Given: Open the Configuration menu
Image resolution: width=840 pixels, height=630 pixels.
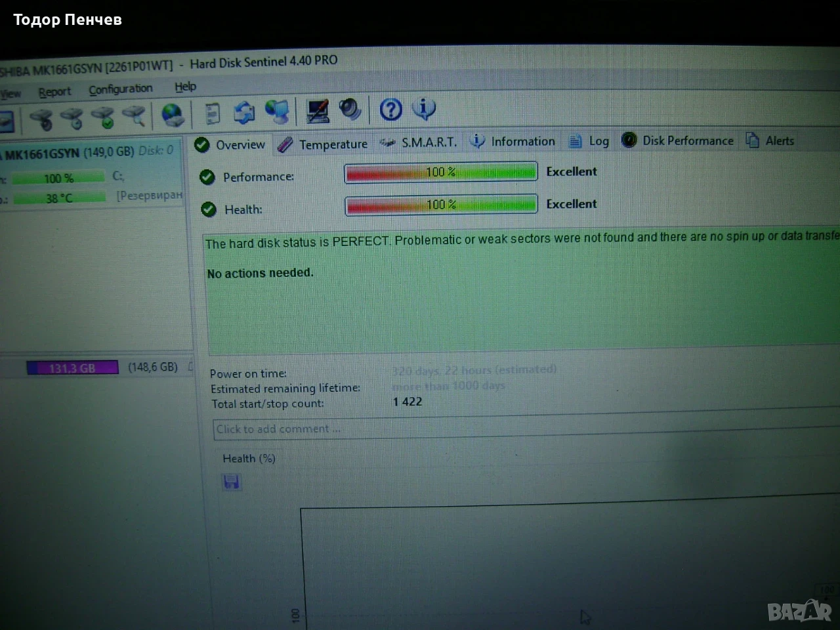Looking at the screenshot, I should coord(121,89).
